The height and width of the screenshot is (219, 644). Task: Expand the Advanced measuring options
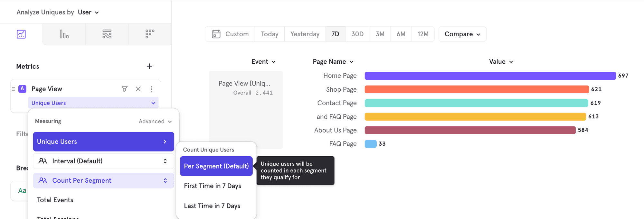click(155, 121)
